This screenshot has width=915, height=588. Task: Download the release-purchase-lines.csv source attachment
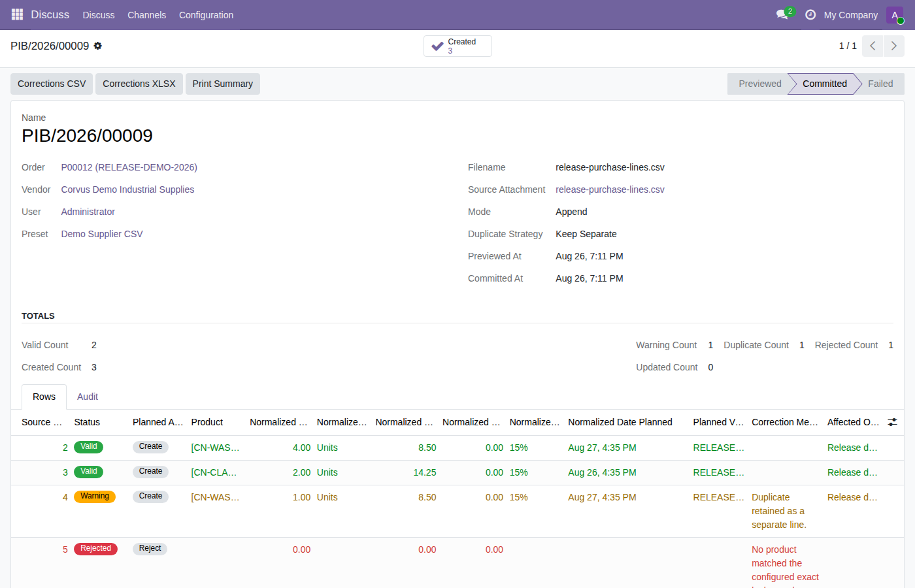click(x=610, y=189)
